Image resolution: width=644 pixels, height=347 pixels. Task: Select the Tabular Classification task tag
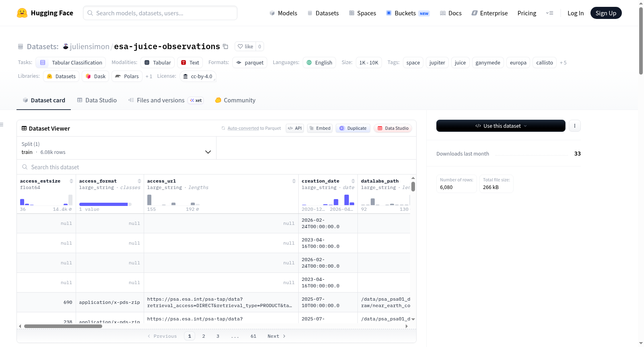pyautogui.click(x=71, y=62)
